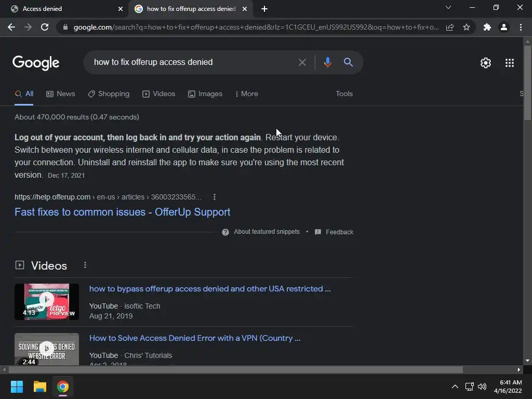The image size is (532, 399).
Task: Close the 'how to fix offerup access denied' tab
Action: (x=245, y=9)
